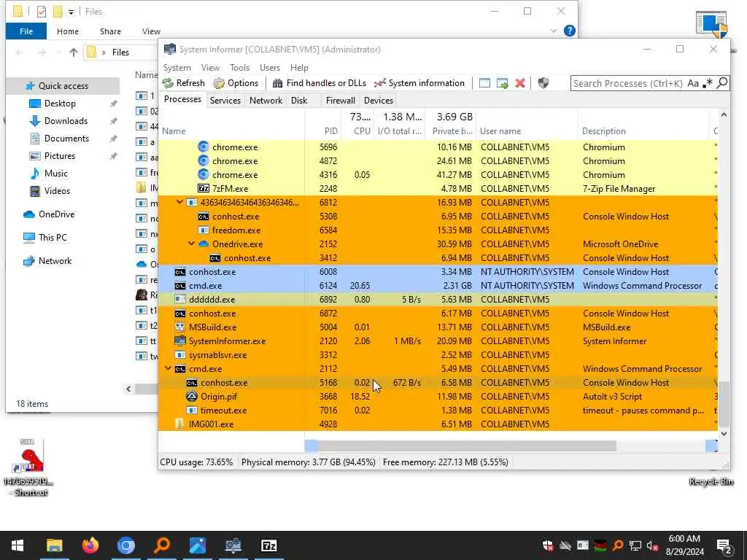Open the Users menu

tap(270, 68)
